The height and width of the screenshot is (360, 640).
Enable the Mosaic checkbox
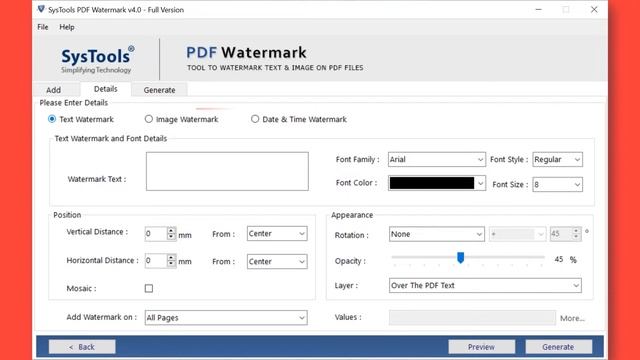click(149, 288)
